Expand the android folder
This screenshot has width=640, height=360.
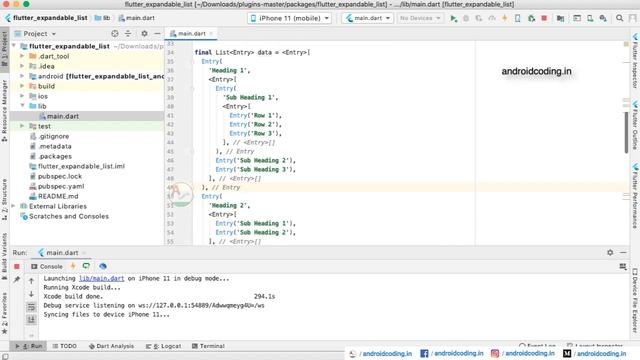click(x=22, y=76)
